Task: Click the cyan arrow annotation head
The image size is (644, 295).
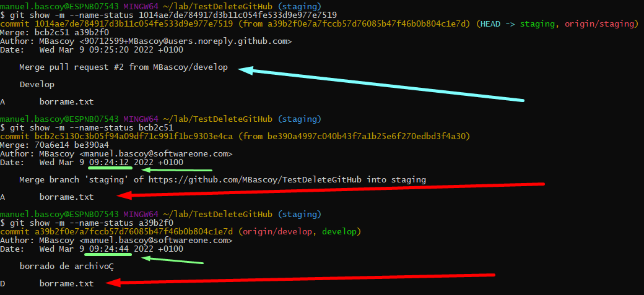Action: click(x=245, y=69)
